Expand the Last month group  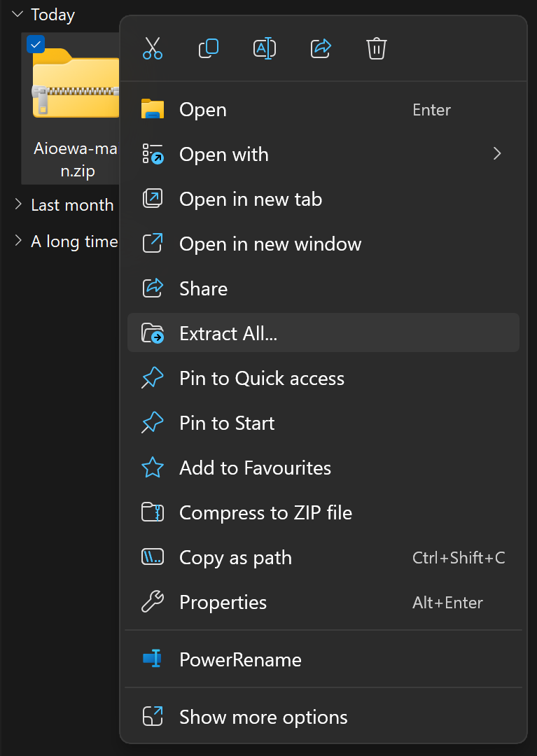18,204
